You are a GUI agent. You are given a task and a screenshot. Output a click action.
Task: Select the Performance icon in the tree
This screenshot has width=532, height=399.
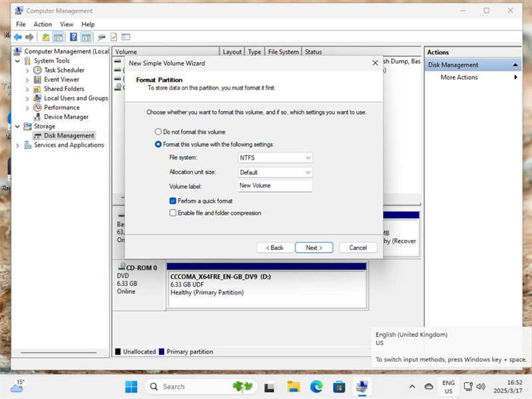[37, 108]
